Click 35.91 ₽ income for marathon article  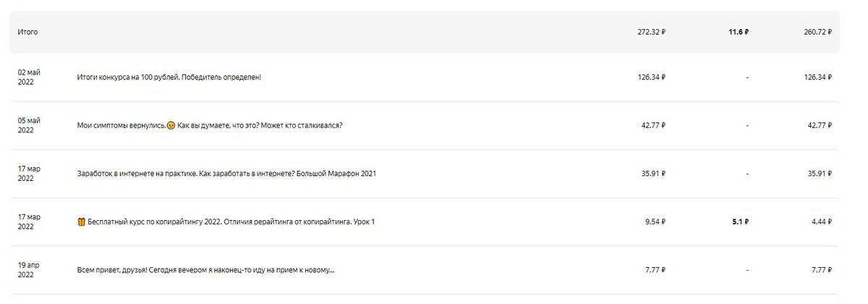651,174
